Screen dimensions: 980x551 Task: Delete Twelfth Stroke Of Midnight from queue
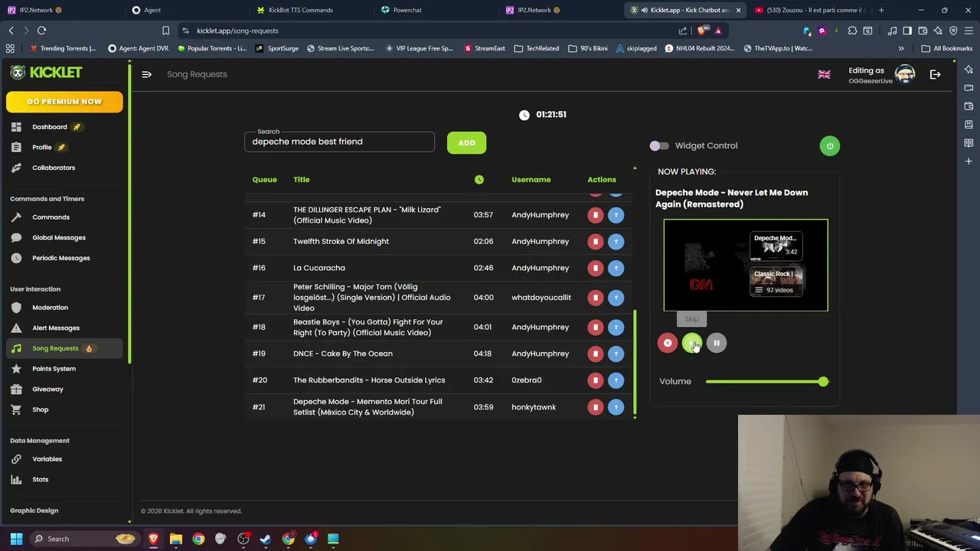click(595, 242)
